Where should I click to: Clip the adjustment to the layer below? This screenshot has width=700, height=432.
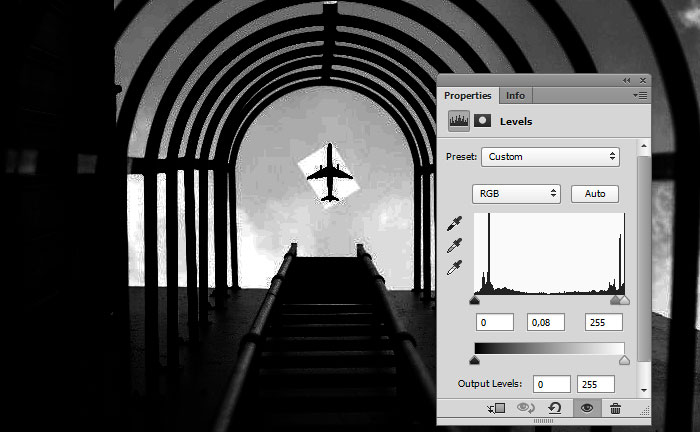click(x=496, y=408)
